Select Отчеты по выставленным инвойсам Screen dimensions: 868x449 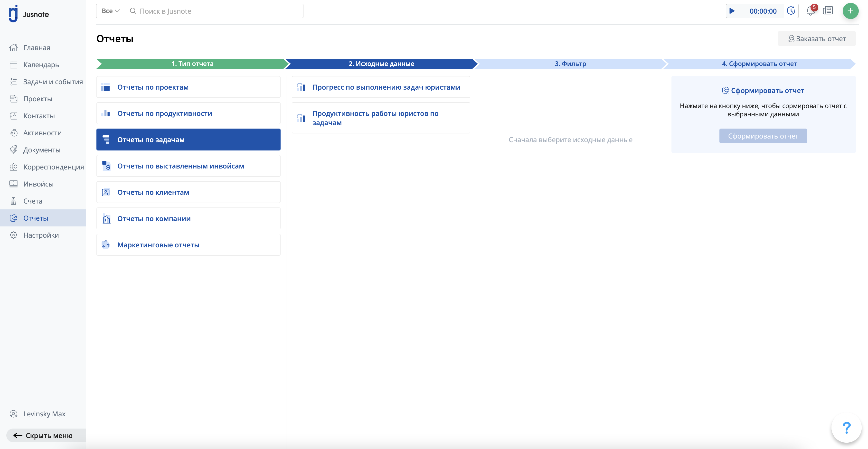click(x=188, y=166)
